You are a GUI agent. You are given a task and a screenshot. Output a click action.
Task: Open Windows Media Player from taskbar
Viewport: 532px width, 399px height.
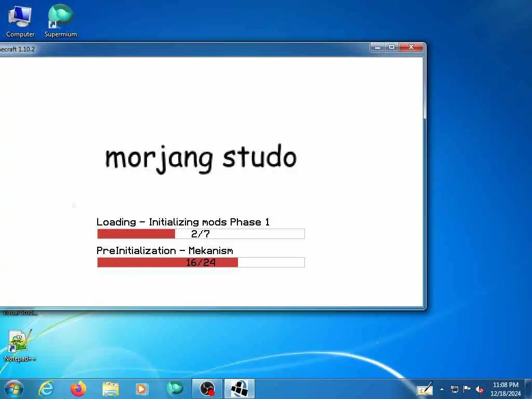pos(141,389)
